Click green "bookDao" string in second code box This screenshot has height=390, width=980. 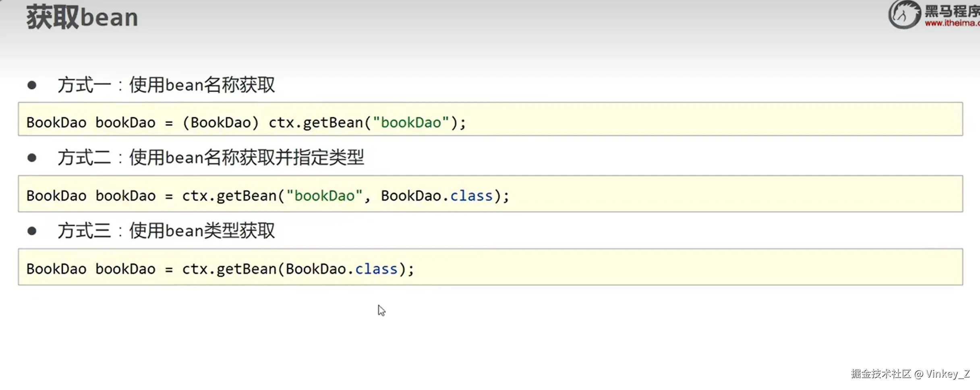click(x=324, y=196)
